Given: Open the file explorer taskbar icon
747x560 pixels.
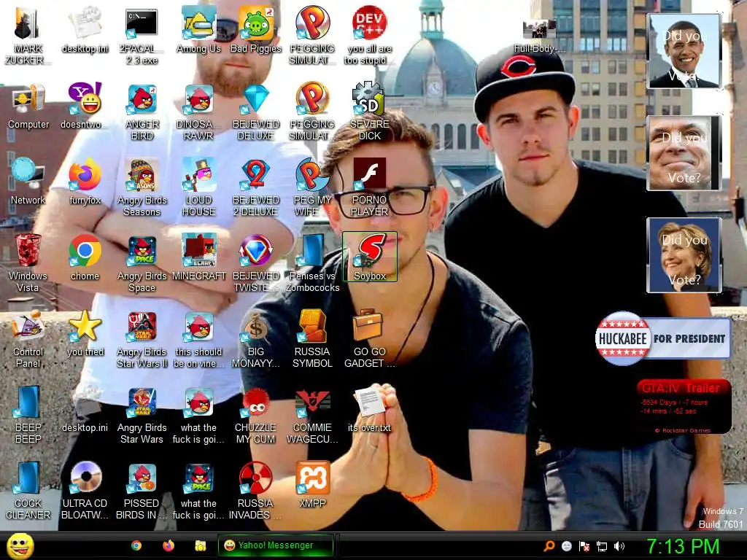Looking at the screenshot, I should 200,545.
